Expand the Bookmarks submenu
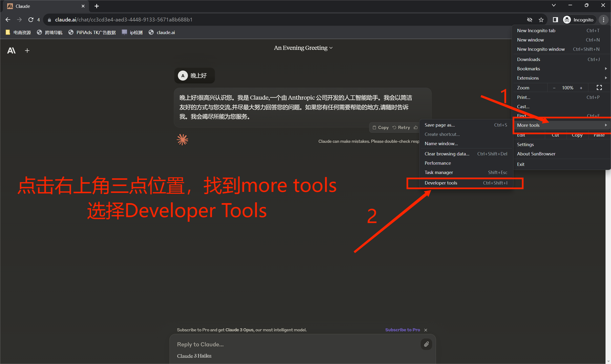This screenshot has width=611, height=364. coord(561,69)
